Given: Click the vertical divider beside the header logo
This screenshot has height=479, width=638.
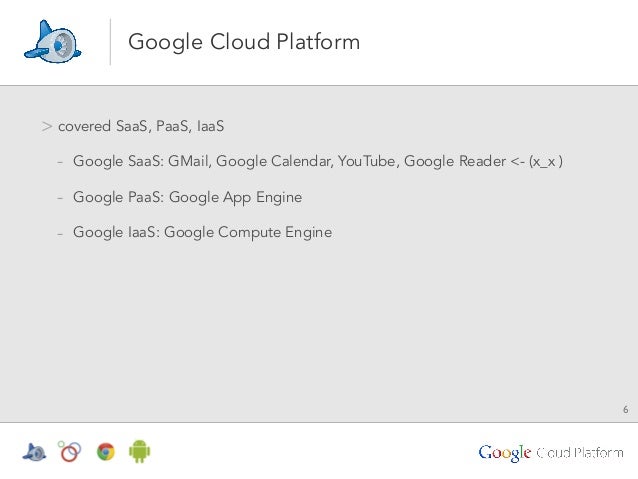Looking at the screenshot, I should tap(109, 42).
